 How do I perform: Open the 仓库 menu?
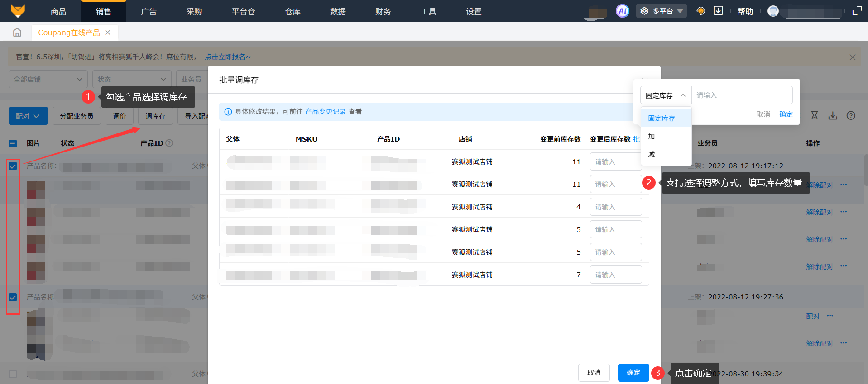(x=293, y=11)
